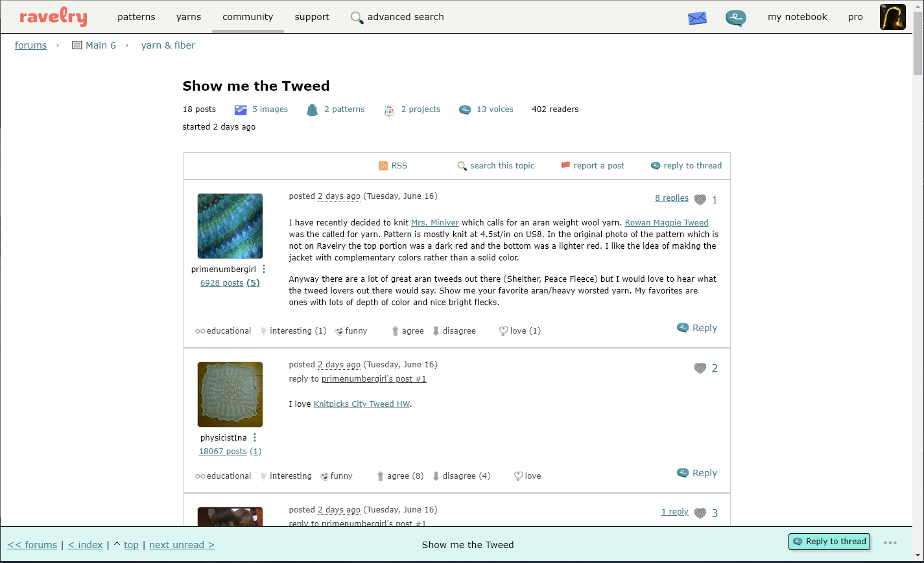Click the Reply to thread button in footer
The image size is (924, 563).
coord(829,542)
